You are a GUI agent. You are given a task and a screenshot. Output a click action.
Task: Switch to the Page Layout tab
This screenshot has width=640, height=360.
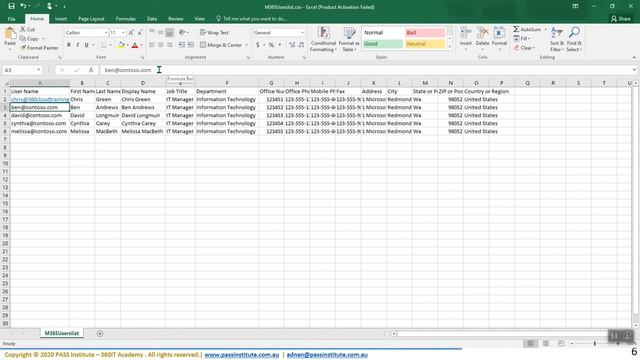click(91, 19)
